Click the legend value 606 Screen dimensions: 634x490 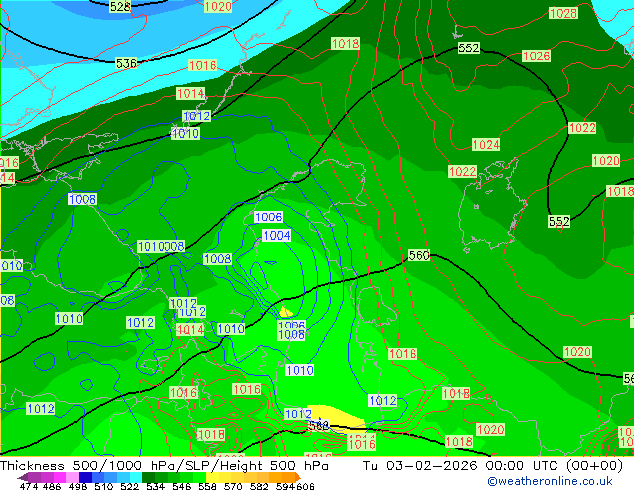pyautogui.click(x=305, y=486)
